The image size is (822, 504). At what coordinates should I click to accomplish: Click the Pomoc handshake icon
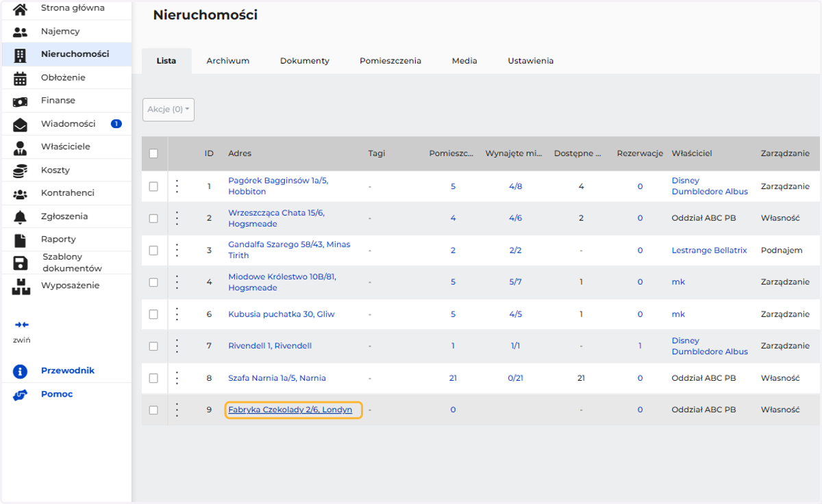(x=21, y=394)
